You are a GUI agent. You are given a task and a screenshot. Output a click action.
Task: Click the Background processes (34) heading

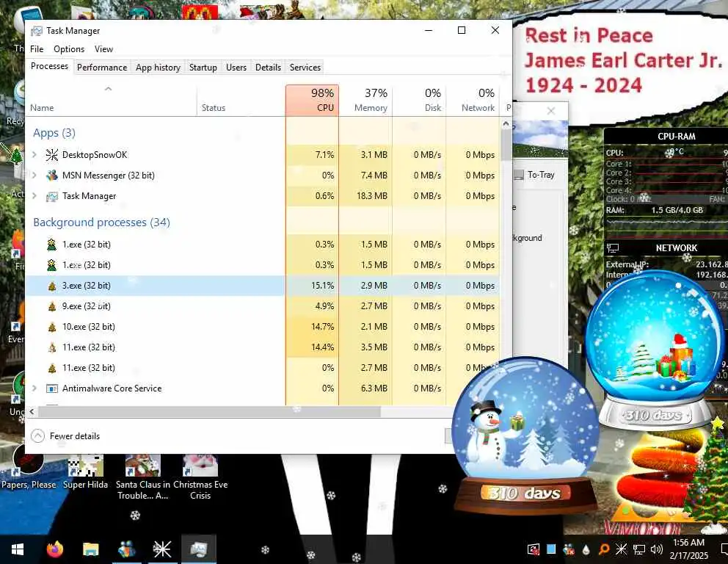(x=102, y=222)
